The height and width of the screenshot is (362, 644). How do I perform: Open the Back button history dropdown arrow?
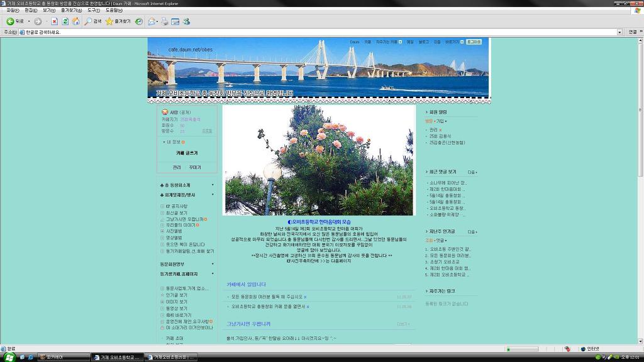coord(29,21)
